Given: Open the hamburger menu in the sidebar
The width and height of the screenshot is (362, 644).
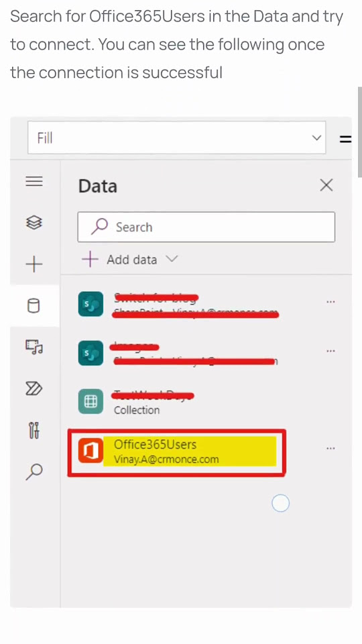Looking at the screenshot, I should coord(34,181).
